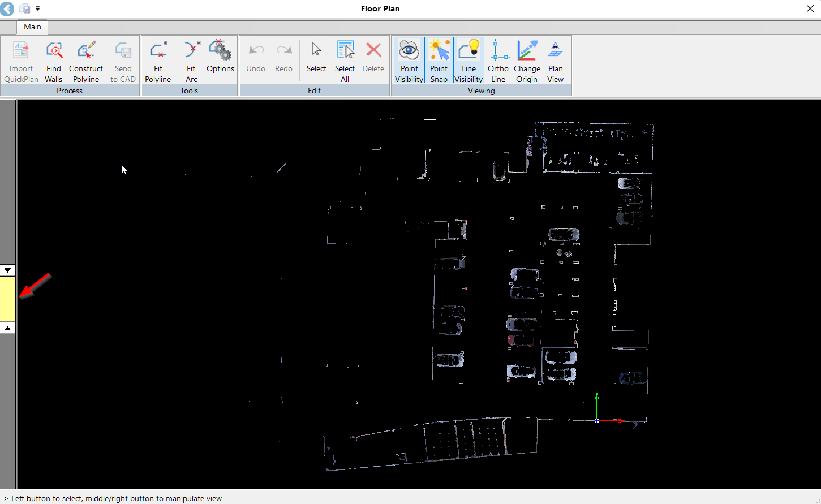
Task: Click the down arrow above yellow slider
Action: 8,270
